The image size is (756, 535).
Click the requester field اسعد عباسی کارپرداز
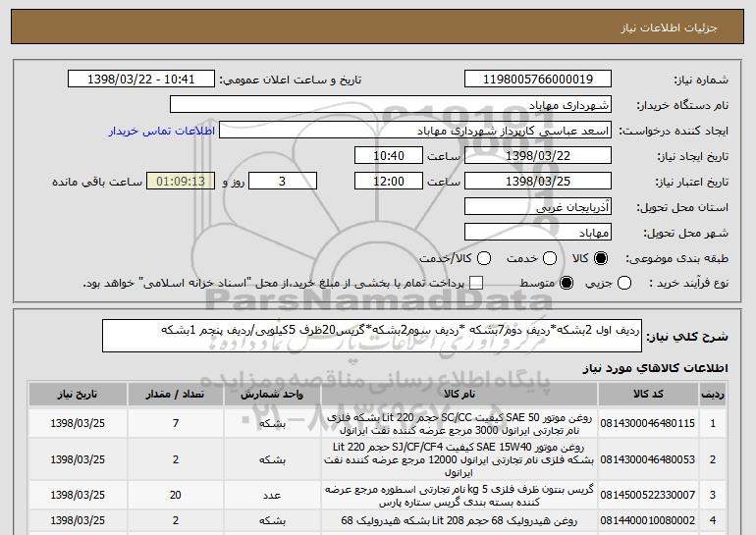tap(415, 131)
